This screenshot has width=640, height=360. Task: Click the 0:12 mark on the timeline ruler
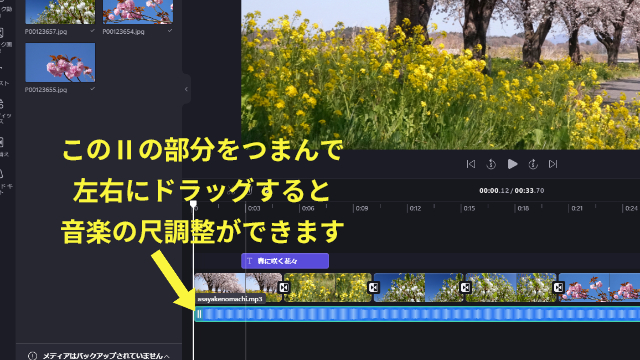415,208
